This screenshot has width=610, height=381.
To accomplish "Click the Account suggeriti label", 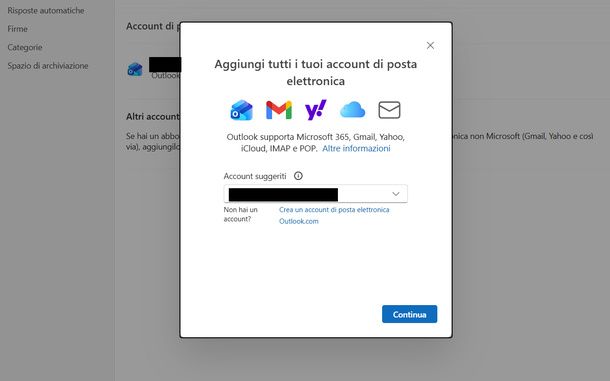I will point(255,176).
